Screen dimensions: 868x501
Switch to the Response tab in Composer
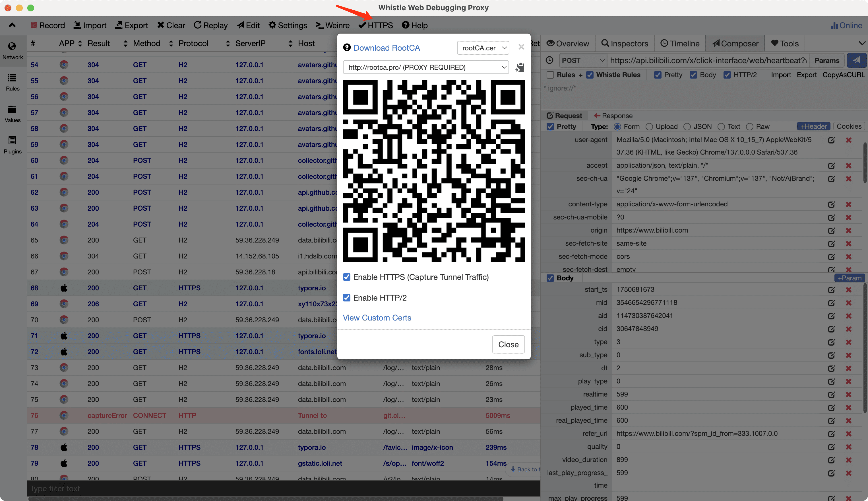click(x=613, y=116)
